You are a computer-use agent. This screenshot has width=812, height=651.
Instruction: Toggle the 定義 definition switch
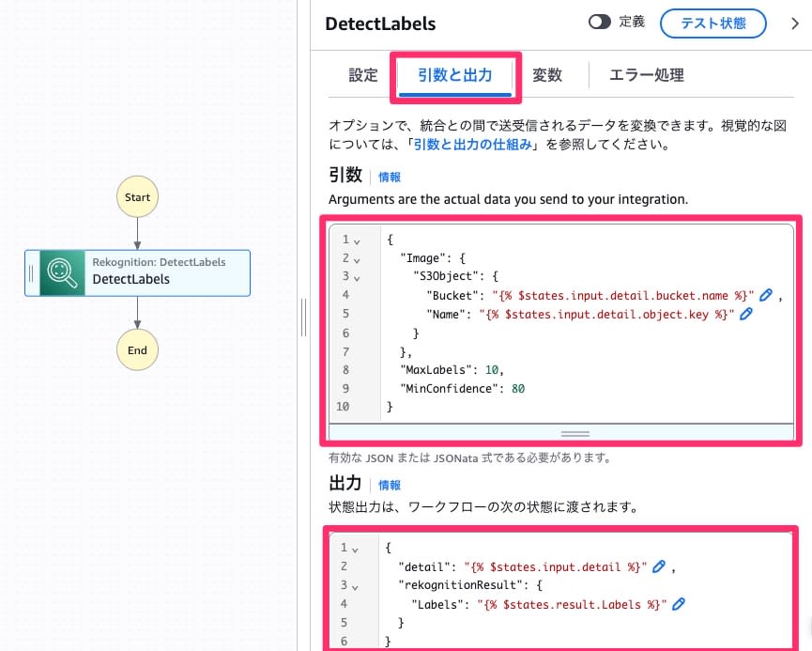click(600, 22)
